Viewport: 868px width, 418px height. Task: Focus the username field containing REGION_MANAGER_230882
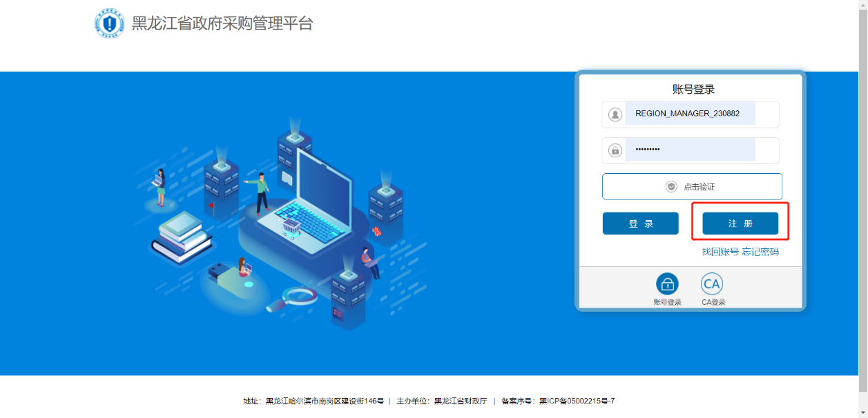691,115
